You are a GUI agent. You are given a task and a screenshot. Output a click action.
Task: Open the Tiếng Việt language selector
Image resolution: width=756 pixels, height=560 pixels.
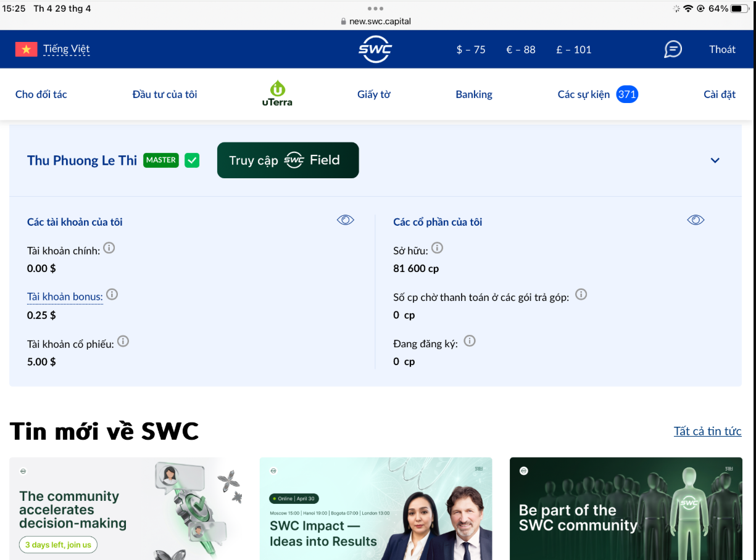point(67,49)
